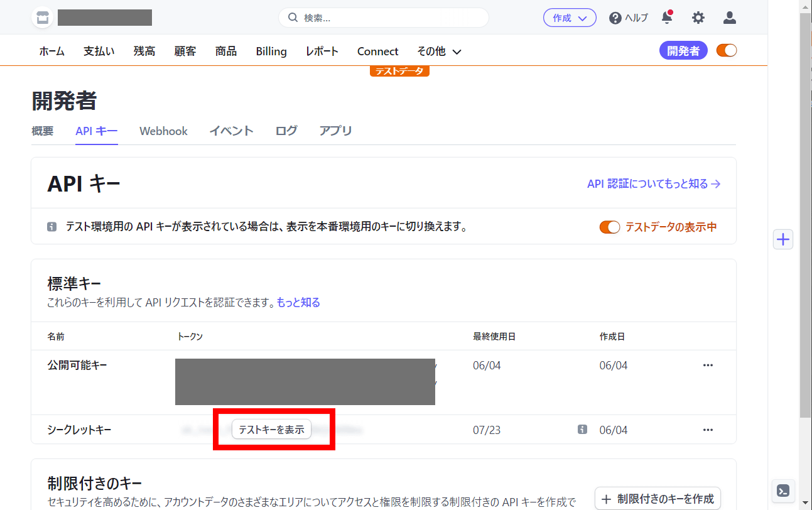This screenshot has width=812, height=510.
Task: Toggle テストデータの表示中 switch
Action: [x=610, y=227]
